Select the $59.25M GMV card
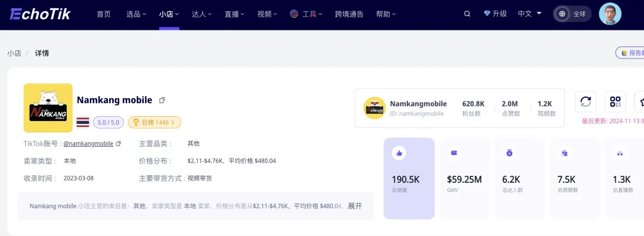 465,179
